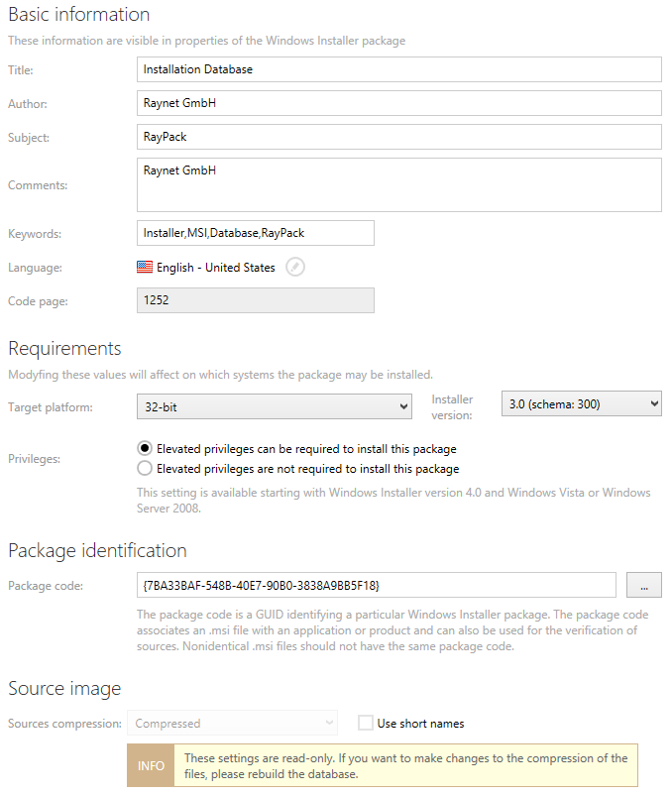Click the package code browse button
Screen dimensions: 672x795
[643, 585]
